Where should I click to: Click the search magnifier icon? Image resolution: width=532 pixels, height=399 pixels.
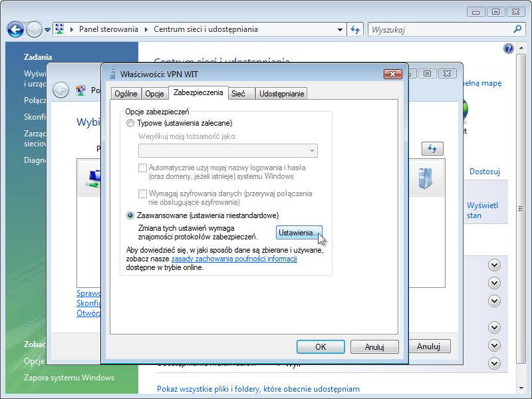tap(518, 29)
